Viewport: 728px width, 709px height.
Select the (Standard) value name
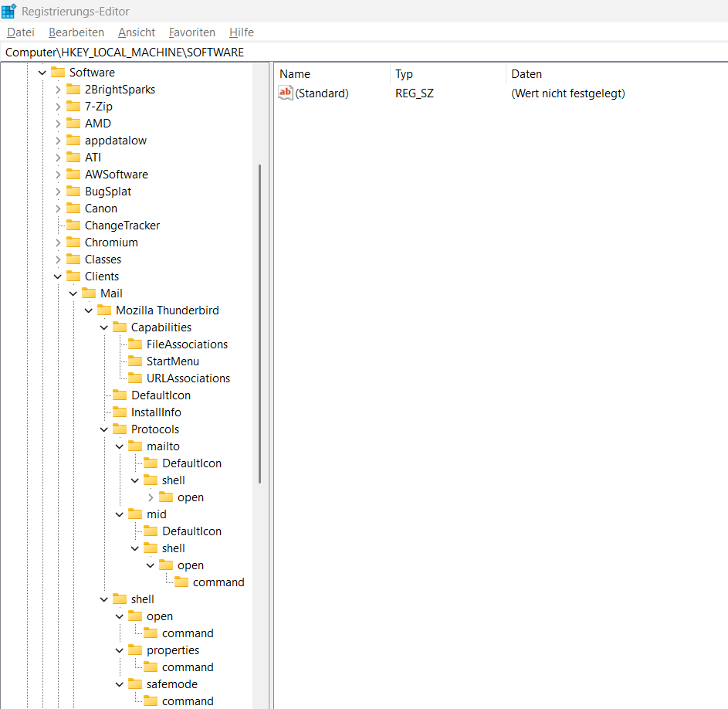322,93
